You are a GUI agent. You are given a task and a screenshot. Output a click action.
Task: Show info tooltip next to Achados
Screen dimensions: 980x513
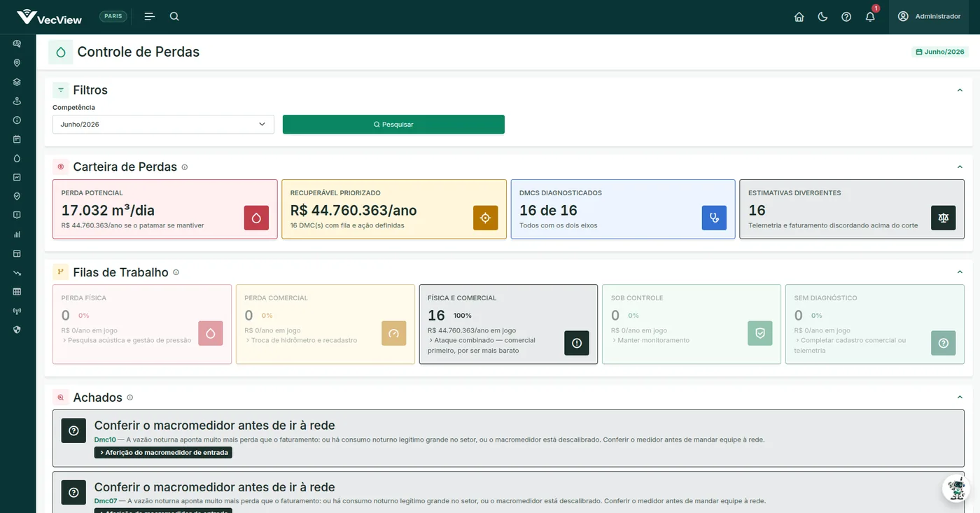129,398
